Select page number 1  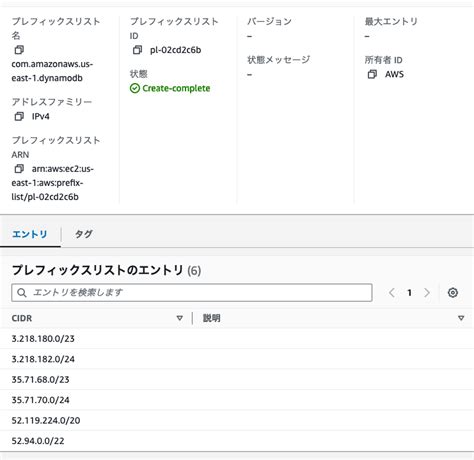[x=409, y=293]
